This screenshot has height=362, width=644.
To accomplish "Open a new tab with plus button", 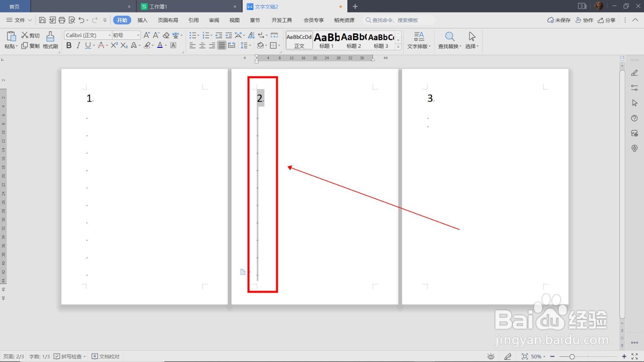I will coord(355,6).
